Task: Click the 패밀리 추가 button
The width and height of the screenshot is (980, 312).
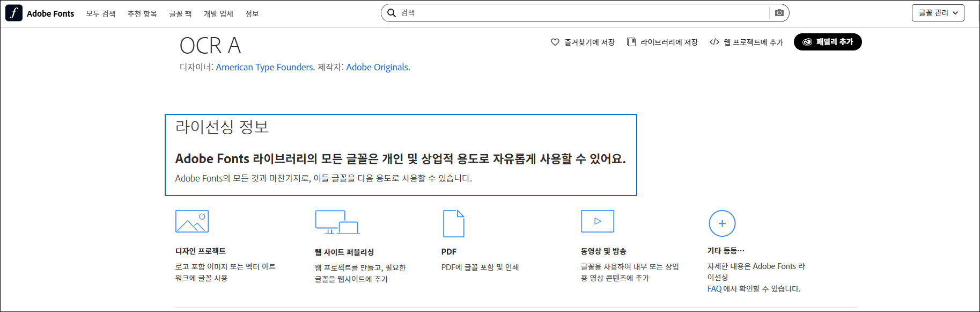Action: pyautogui.click(x=828, y=42)
